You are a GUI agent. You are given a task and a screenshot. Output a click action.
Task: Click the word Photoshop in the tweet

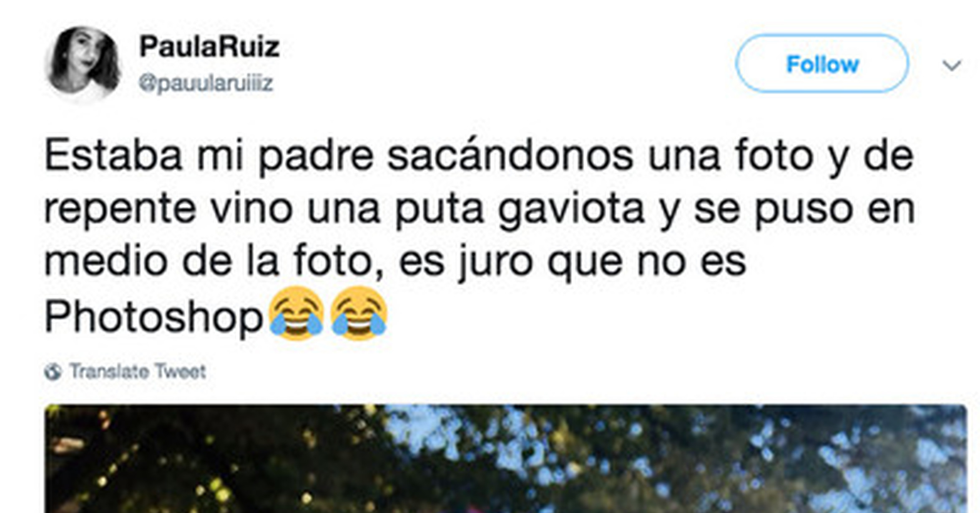pos(154,317)
